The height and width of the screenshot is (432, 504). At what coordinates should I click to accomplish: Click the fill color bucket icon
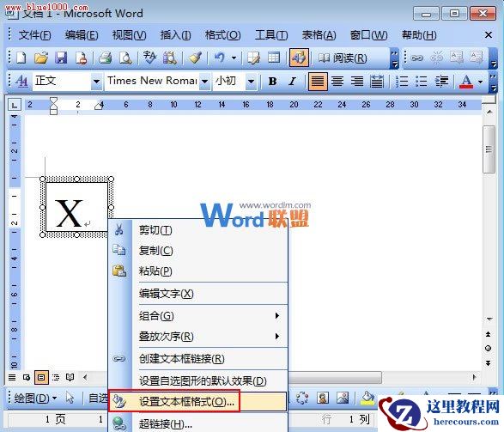point(367,399)
